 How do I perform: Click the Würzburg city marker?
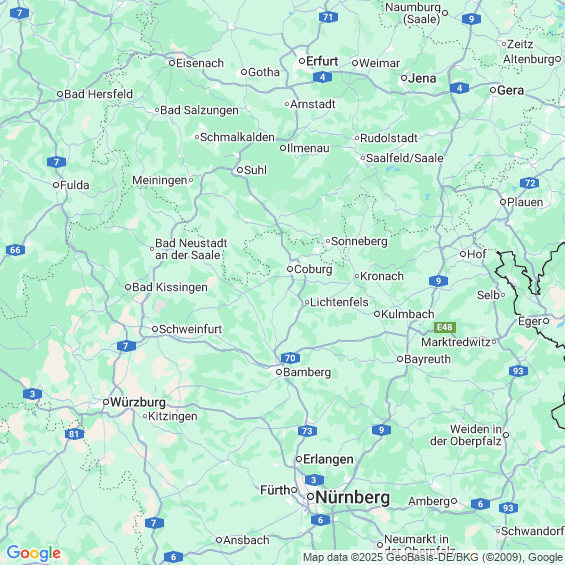pyautogui.click(x=106, y=402)
